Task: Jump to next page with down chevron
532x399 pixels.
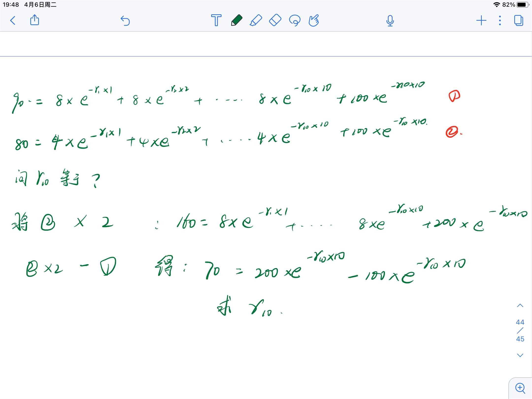Action: point(520,355)
